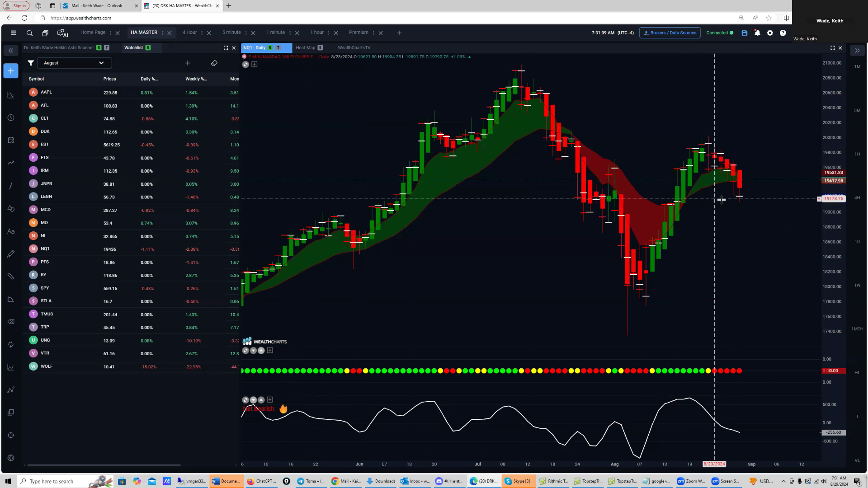
Task: Select 1M timeframe on right bar
Action: (x=857, y=67)
